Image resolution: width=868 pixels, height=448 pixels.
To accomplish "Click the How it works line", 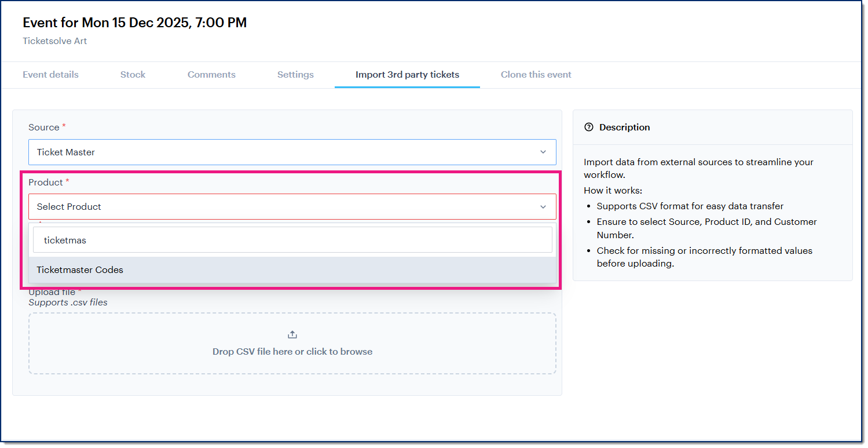I will click(613, 191).
